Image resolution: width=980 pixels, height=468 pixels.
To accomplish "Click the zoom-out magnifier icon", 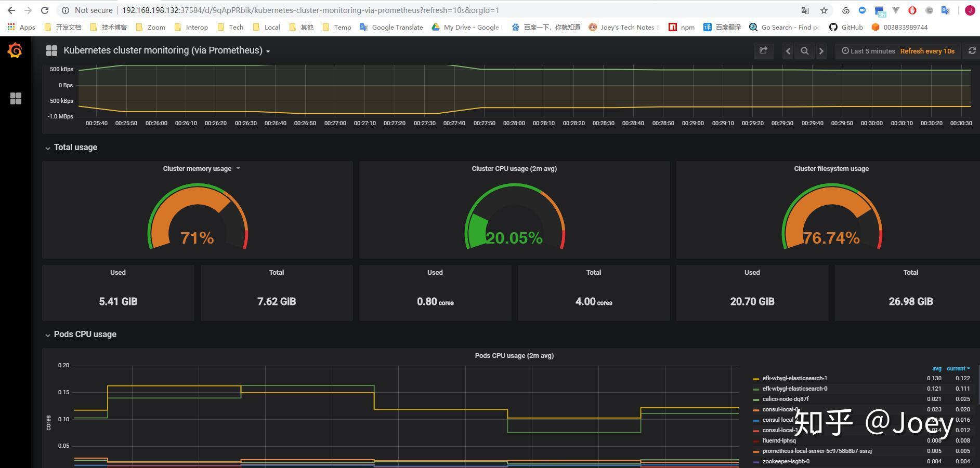I will tap(804, 51).
